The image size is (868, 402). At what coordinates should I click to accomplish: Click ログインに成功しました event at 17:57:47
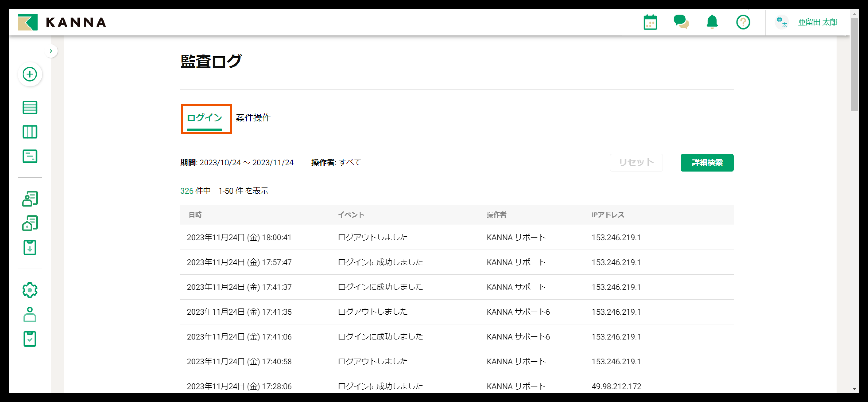(380, 262)
